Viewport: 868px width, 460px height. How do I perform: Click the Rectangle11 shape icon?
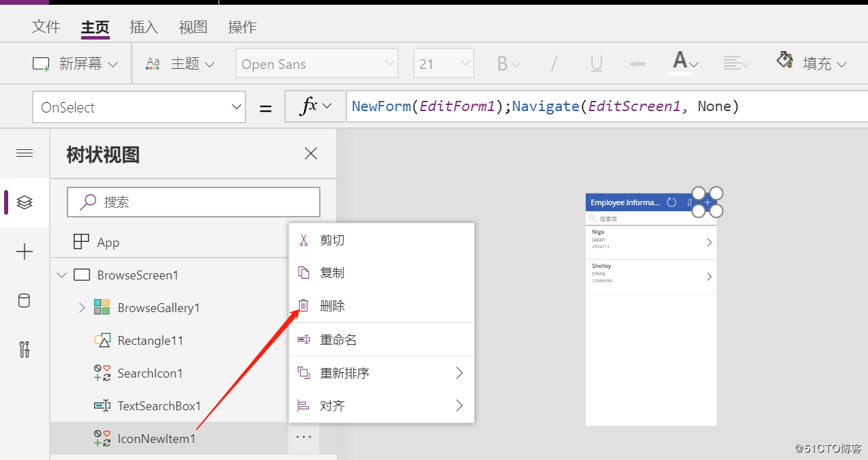[x=102, y=340]
